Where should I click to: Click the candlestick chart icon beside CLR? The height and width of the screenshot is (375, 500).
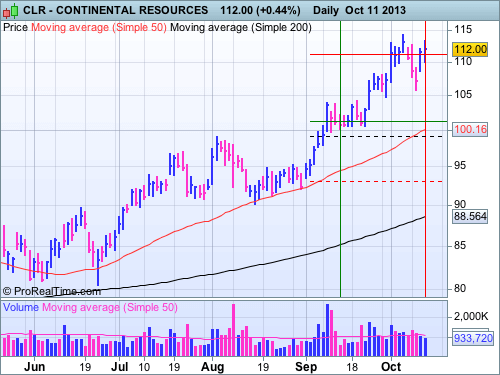pos(10,11)
